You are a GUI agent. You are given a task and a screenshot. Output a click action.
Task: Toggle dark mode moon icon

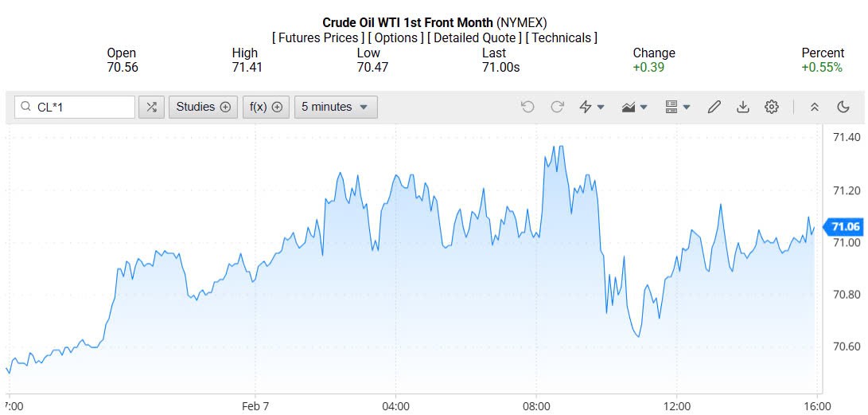[x=843, y=107]
